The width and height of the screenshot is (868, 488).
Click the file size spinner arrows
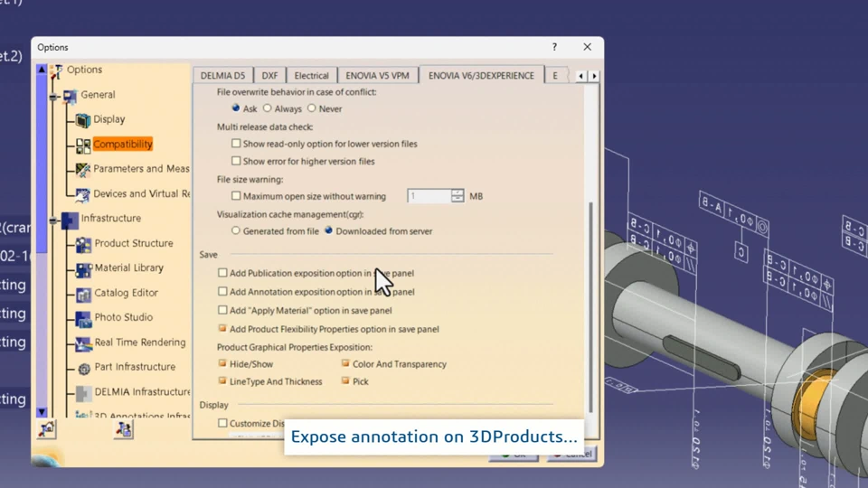click(458, 196)
